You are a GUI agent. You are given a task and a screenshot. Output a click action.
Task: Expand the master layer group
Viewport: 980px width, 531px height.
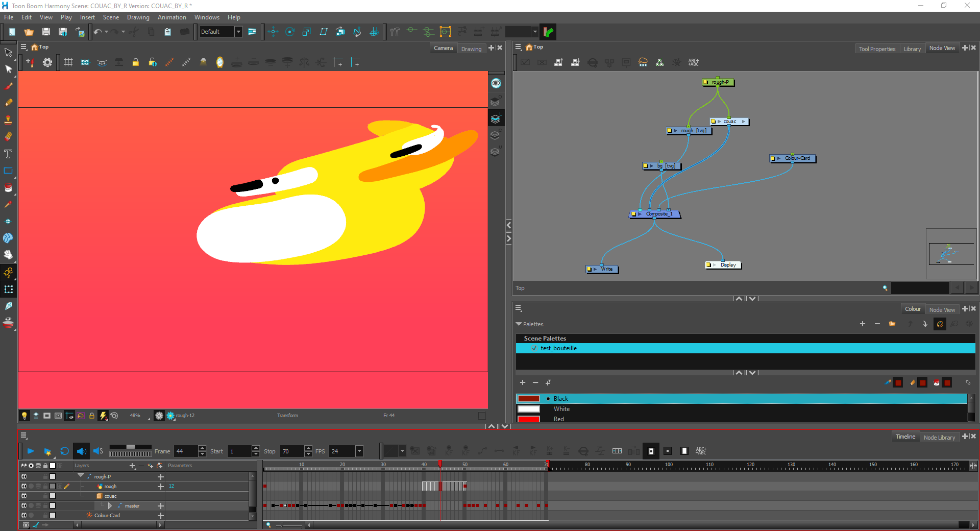109,505
